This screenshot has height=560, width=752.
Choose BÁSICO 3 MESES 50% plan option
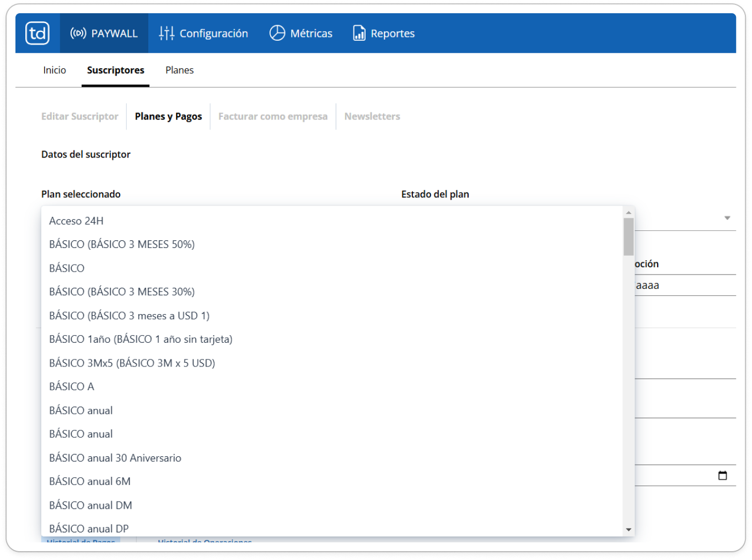pos(332,244)
